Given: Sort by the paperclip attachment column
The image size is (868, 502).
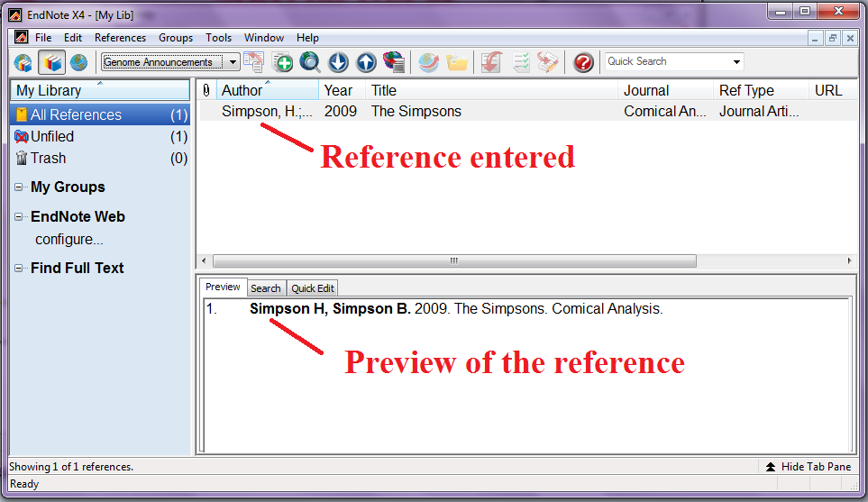Looking at the screenshot, I should [x=206, y=90].
